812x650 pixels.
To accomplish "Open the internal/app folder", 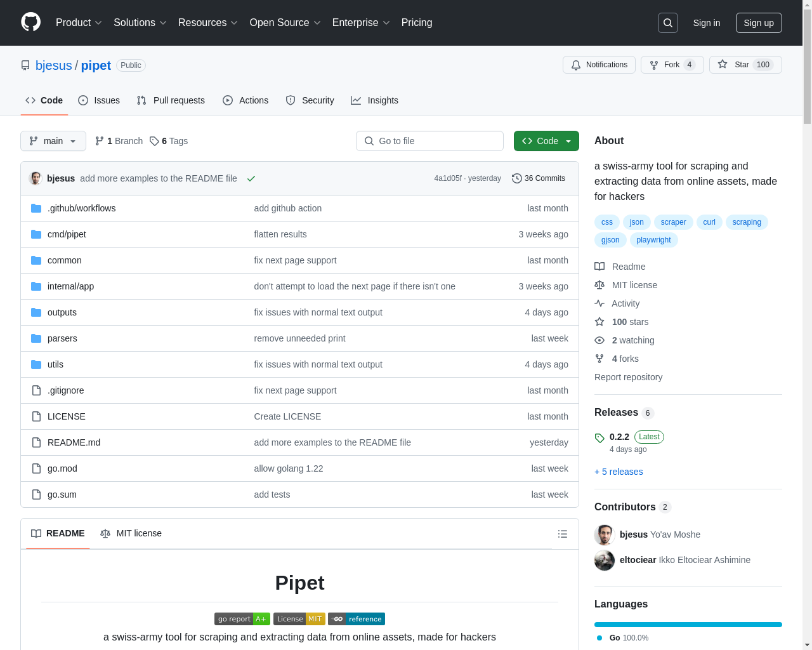I will (x=70, y=286).
